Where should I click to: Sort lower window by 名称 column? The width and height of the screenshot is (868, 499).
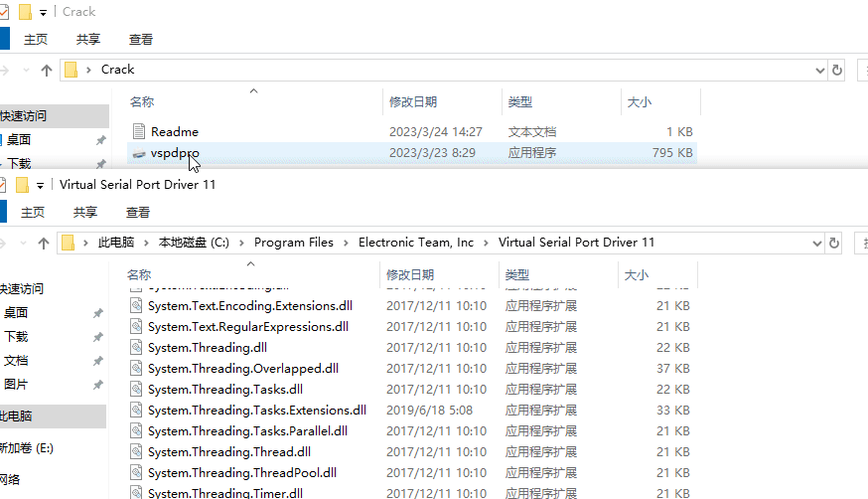(x=139, y=274)
